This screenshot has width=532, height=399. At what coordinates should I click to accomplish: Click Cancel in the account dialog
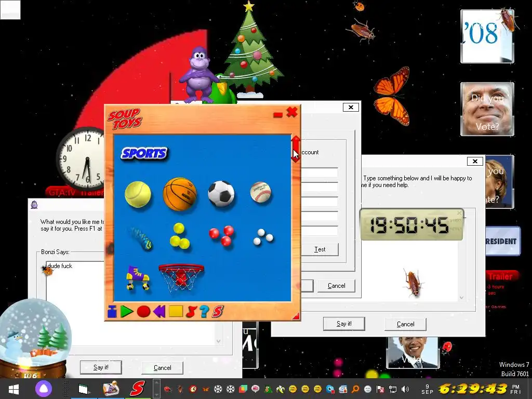336,286
